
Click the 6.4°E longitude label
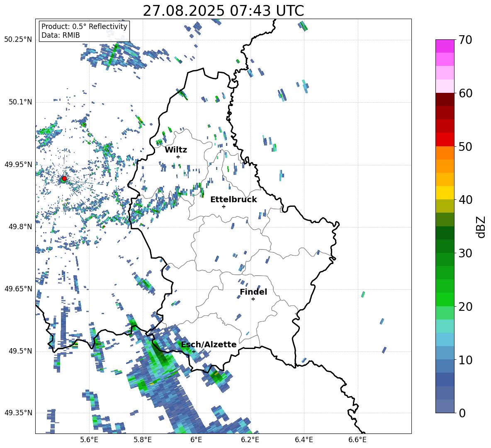pos(304,440)
